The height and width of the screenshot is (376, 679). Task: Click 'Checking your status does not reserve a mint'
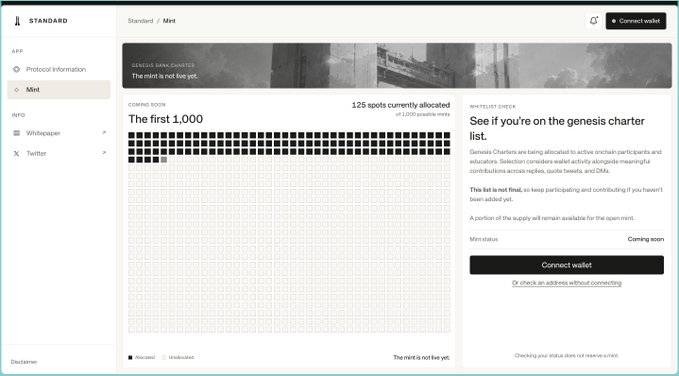[566, 356]
